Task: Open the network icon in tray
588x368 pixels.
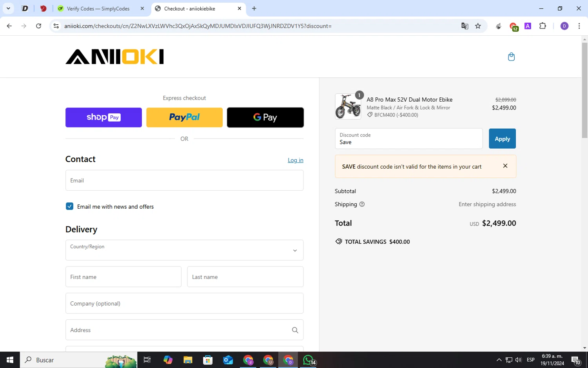Action: pyautogui.click(x=509, y=360)
